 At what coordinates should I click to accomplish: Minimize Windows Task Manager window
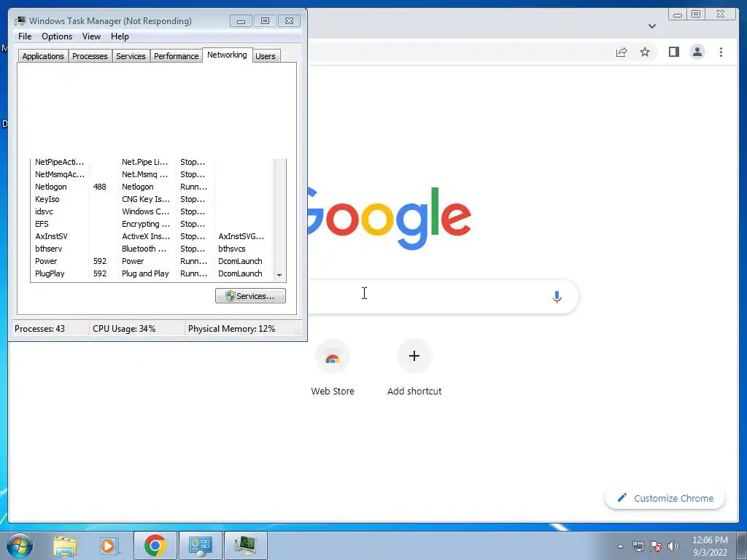tap(241, 21)
